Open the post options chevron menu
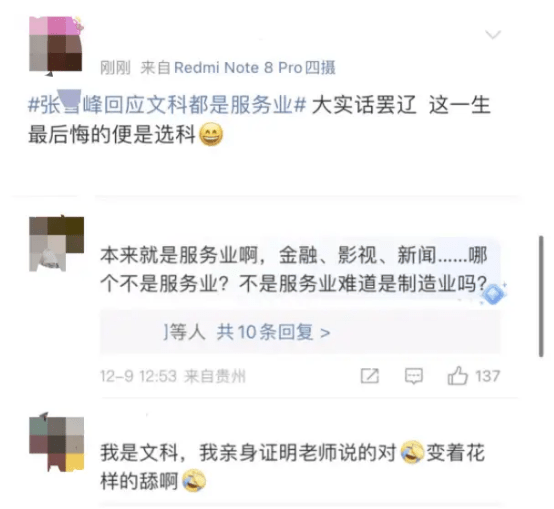The height and width of the screenshot is (509, 554). pyautogui.click(x=493, y=35)
